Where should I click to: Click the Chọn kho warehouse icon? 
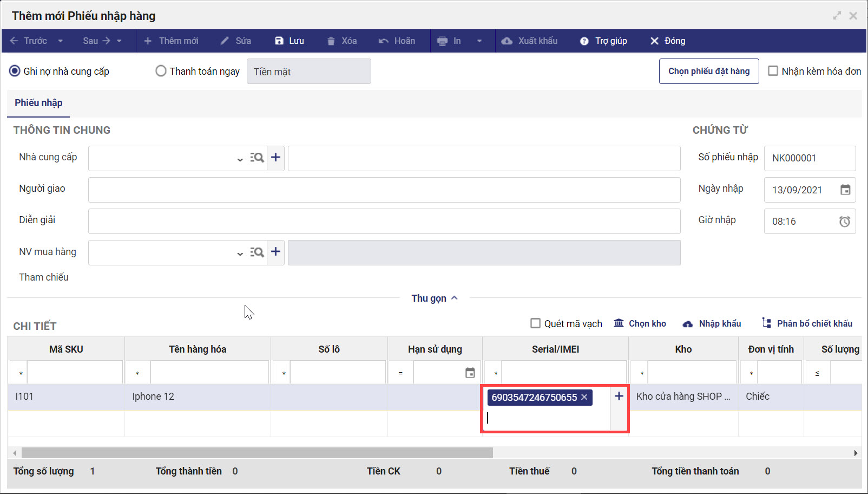pyautogui.click(x=619, y=323)
